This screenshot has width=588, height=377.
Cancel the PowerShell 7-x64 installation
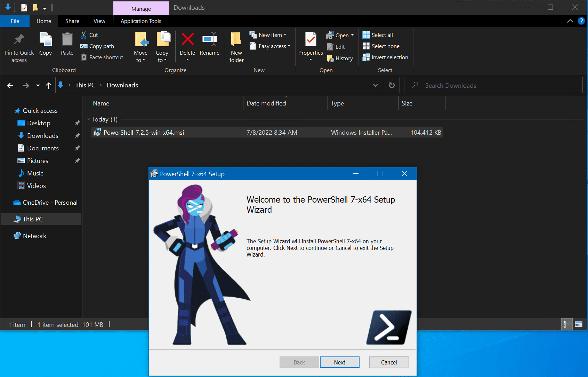[389, 362]
